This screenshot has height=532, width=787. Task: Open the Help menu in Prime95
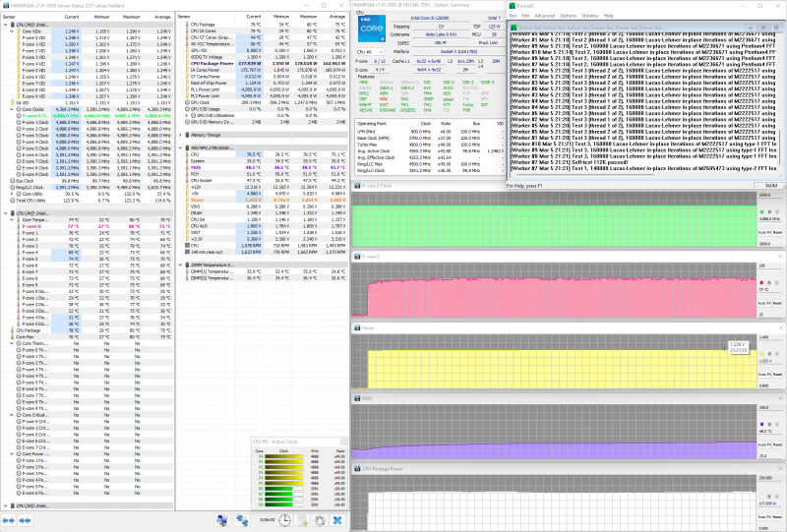[x=608, y=16]
